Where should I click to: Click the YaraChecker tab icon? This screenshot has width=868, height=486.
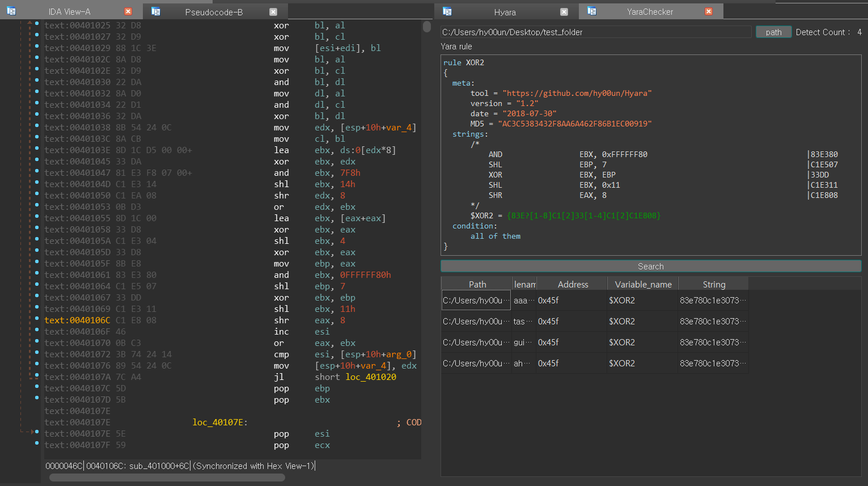click(592, 11)
